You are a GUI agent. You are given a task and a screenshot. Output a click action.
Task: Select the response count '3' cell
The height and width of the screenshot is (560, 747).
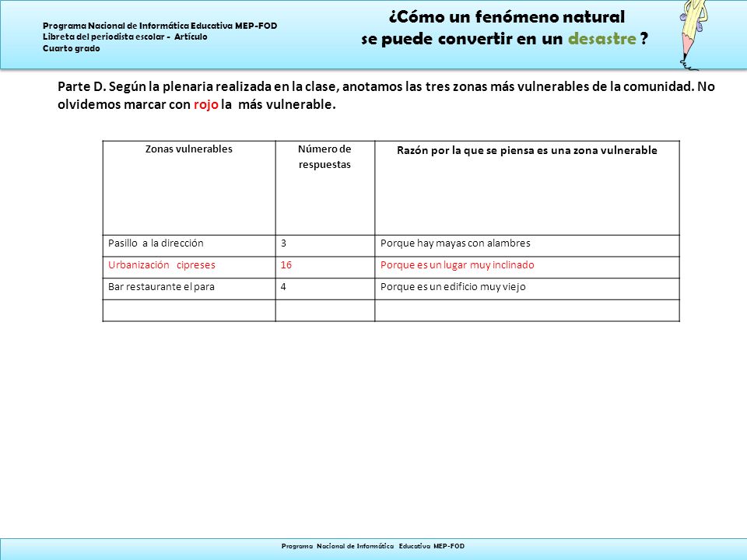[325, 246]
